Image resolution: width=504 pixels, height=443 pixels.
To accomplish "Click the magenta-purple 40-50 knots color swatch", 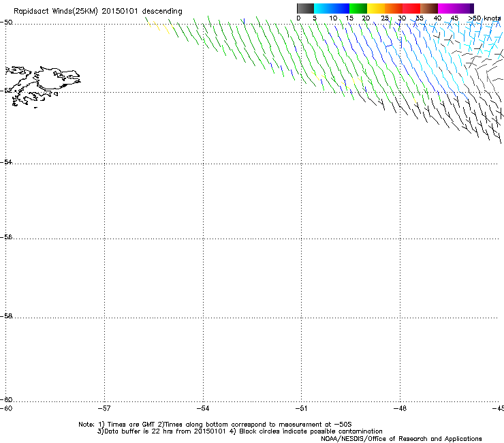I will click(x=456, y=8).
